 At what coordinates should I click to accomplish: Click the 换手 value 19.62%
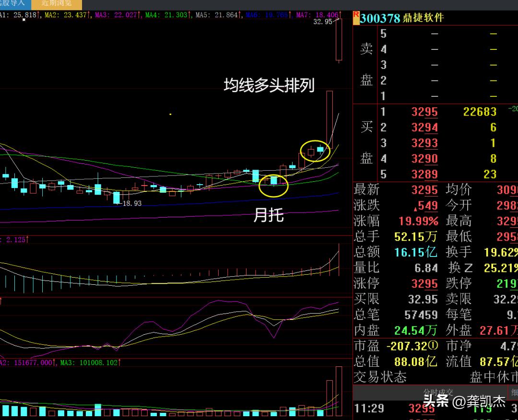tap(501, 252)
